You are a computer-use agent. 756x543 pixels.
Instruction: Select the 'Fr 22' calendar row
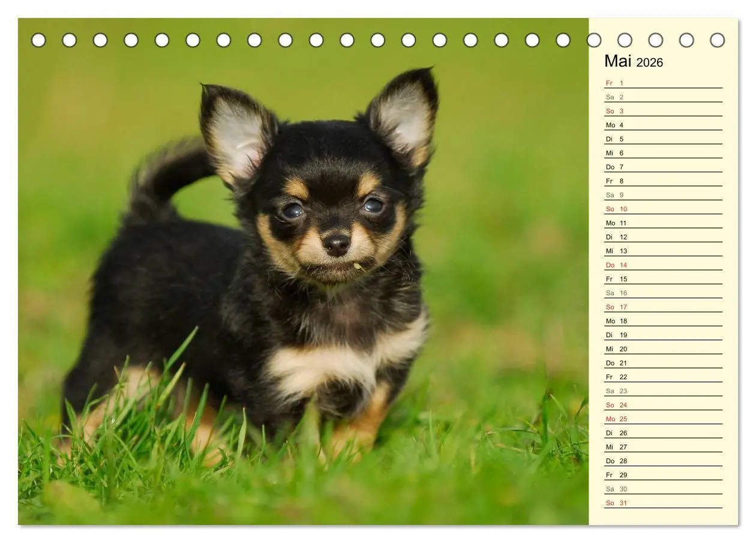[663, 377]
